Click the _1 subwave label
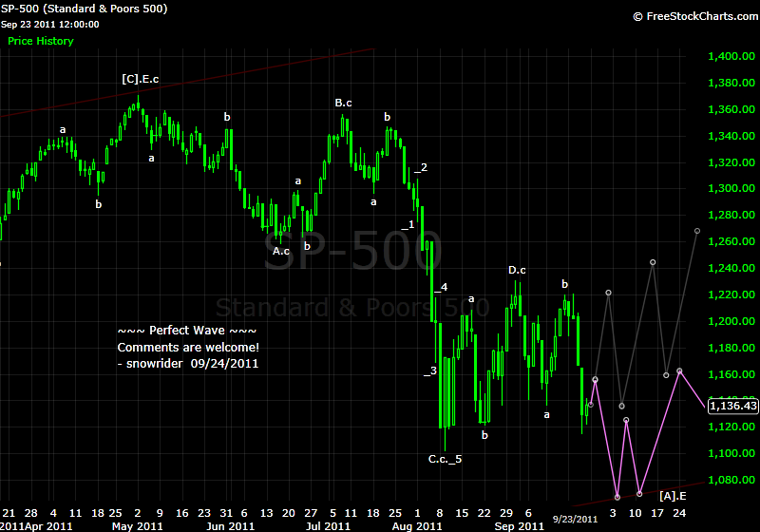The height and width of the screenshot is (532, 760). click(408, 224)
